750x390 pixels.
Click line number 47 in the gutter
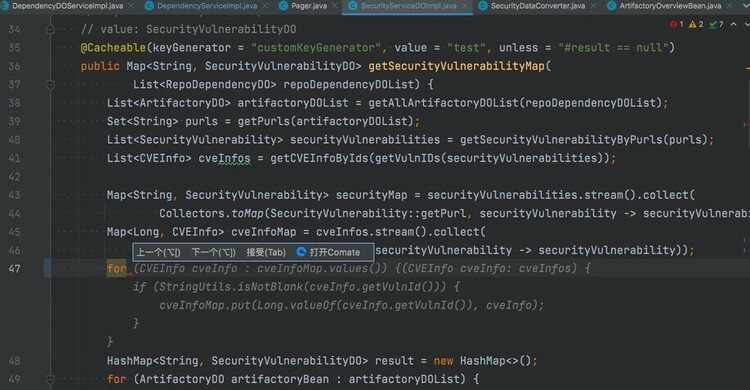15,268
